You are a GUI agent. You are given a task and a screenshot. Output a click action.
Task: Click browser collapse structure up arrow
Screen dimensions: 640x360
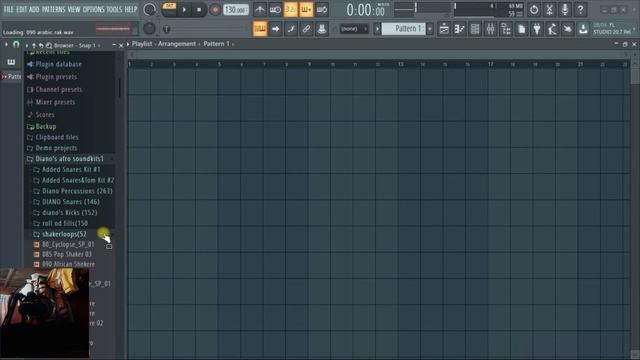(34, 45)
